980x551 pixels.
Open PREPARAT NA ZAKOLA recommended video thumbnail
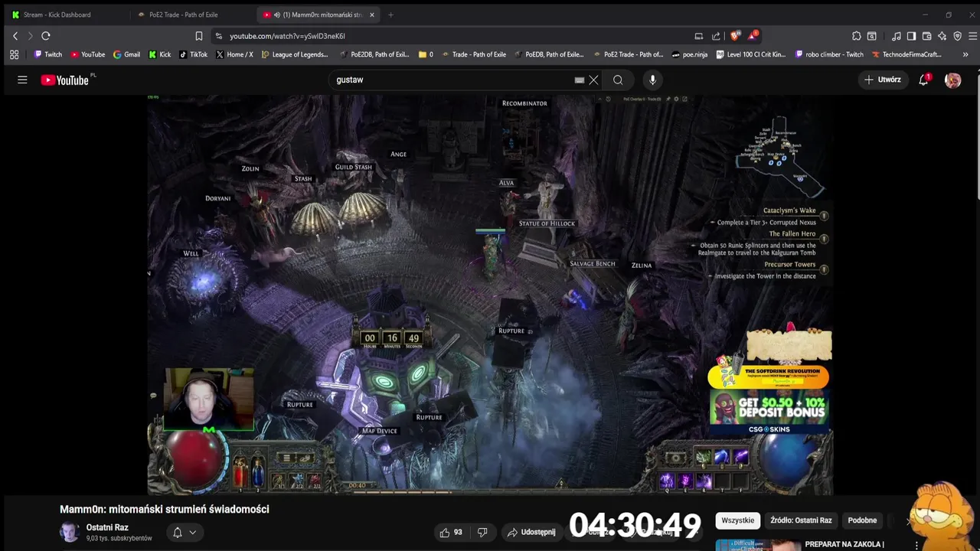[756, 546]
